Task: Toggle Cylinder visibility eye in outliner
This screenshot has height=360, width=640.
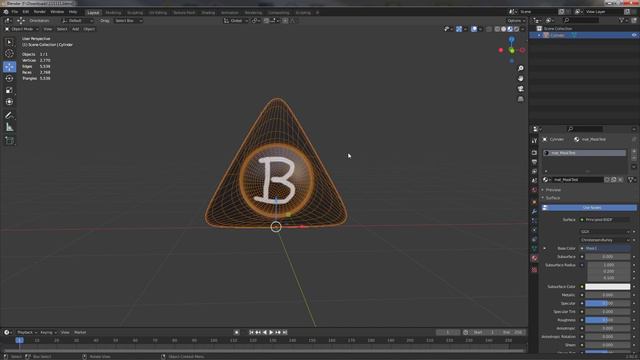Action: click(634, 35)
